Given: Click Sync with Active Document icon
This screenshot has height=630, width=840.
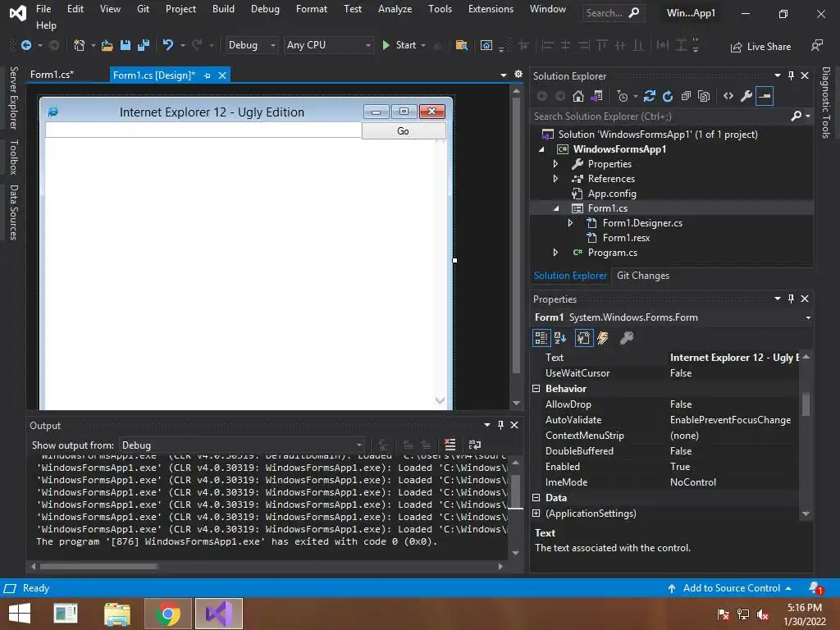Looking at the screenshot, I should tap(650, 97).
